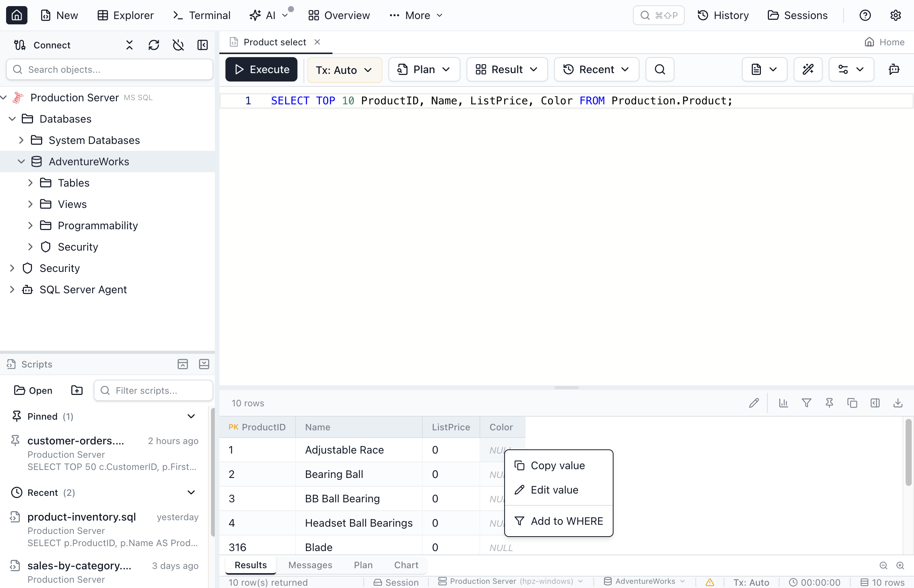Close the Product select tab
Image resolution: width=914 pixels, height=588 pixels.
pyautogui.click(x=317, y=42)
